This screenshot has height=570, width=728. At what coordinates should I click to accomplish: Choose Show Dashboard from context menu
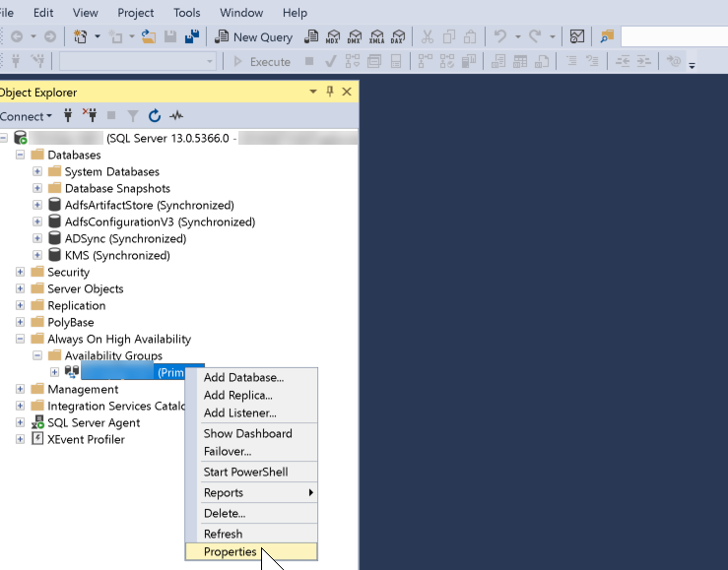click(x=251, y=433)
